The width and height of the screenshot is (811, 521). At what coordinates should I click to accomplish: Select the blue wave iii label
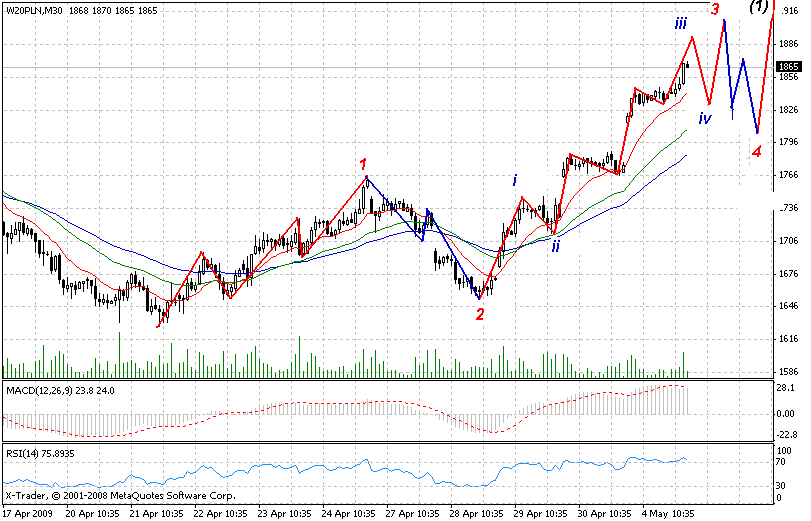pyautogui.click(x=680, y=23)
